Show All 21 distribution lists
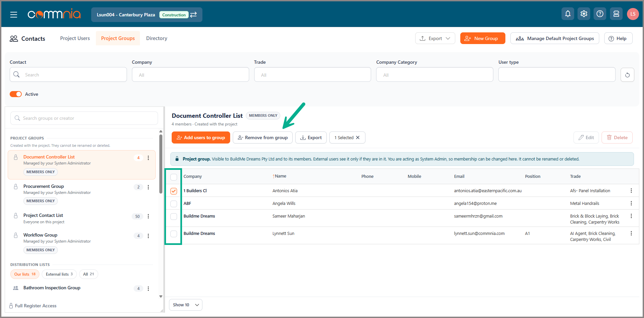Screen dimensions: 644x318 pos(89,274)
